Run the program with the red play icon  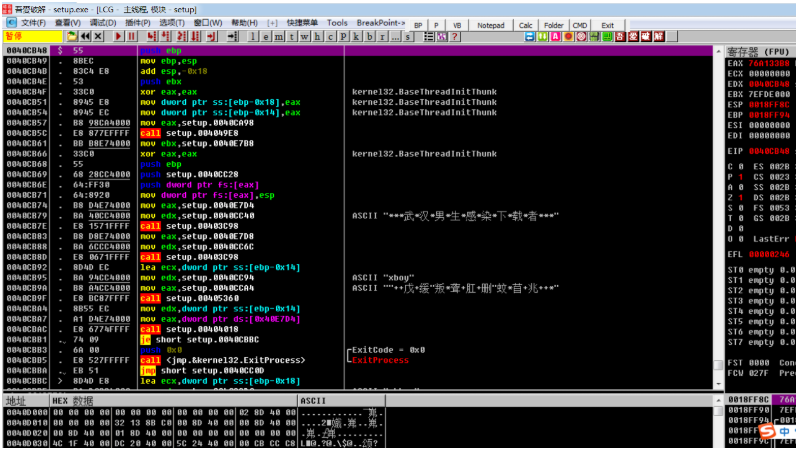[118, 37]
